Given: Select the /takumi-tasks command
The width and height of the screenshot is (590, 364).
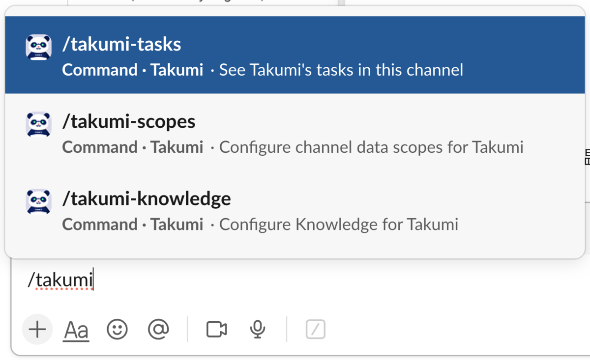Looking at the screenshot, I should click(122, 45).
